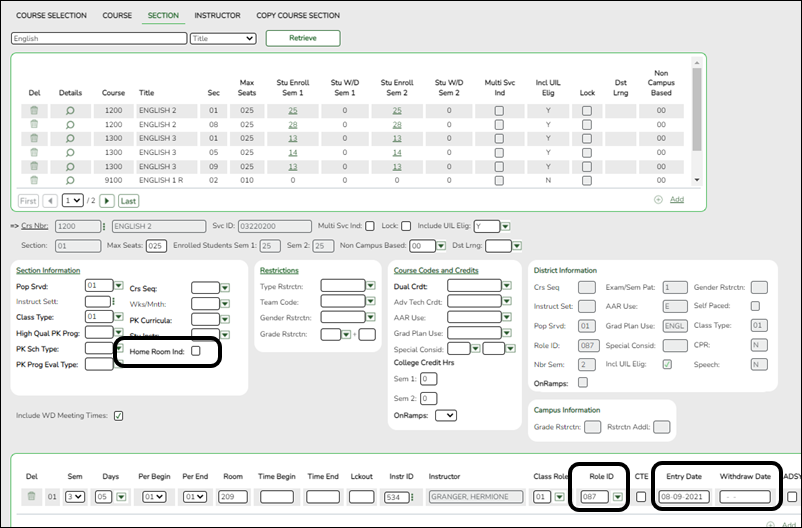The width and height of the screenshot is (802, 528).
Task: Toggle Lock checkbox for ENGLISH 1 R row
Action: click(587, 180)
